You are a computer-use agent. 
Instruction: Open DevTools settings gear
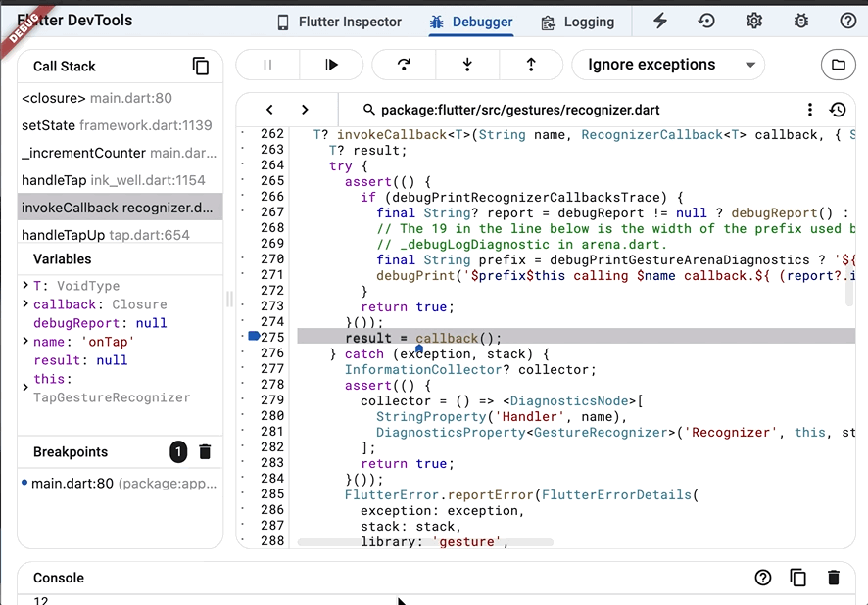pyautogui.click(x=754, y=21)
